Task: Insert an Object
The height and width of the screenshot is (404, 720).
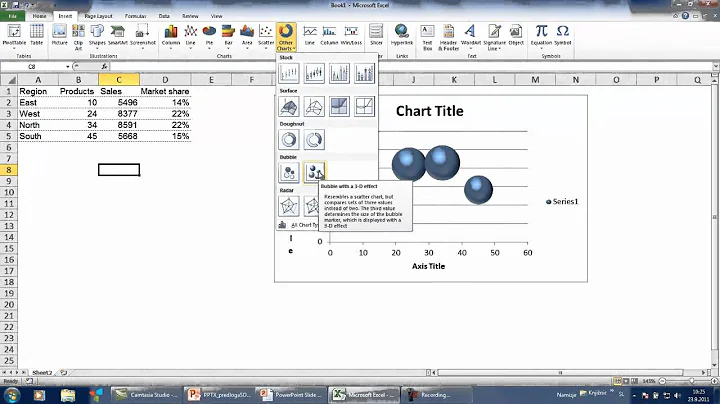Action: 516,36
